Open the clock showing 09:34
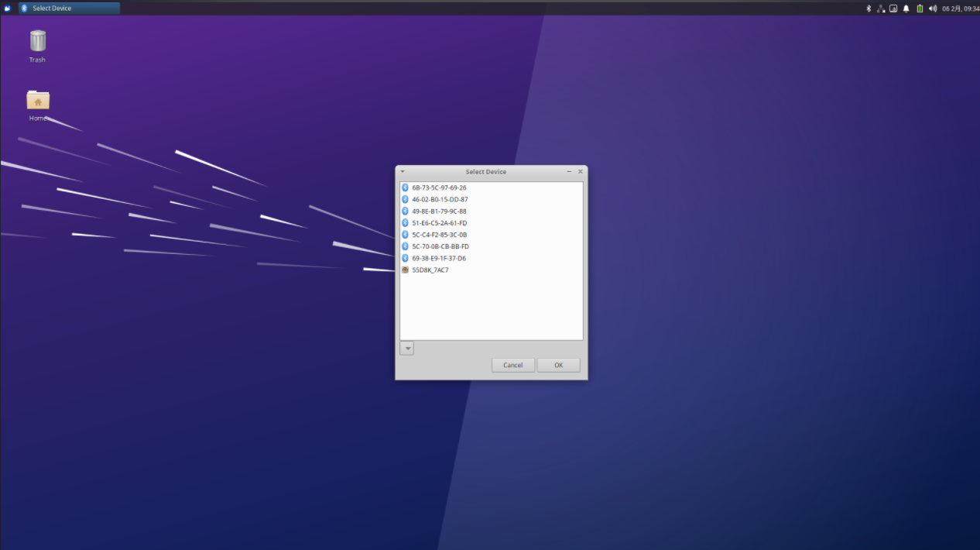The width and height of the screenshot is (980, 550). 960,9
